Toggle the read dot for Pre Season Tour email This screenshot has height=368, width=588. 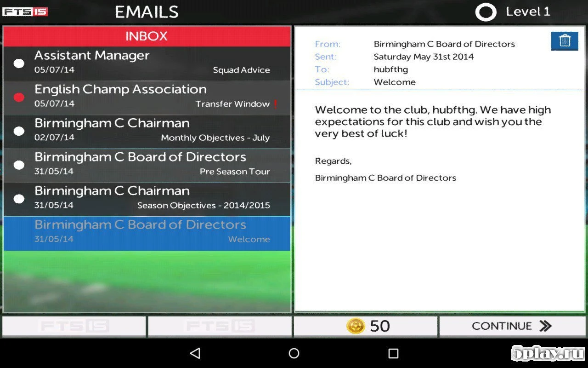pos(19,165)
